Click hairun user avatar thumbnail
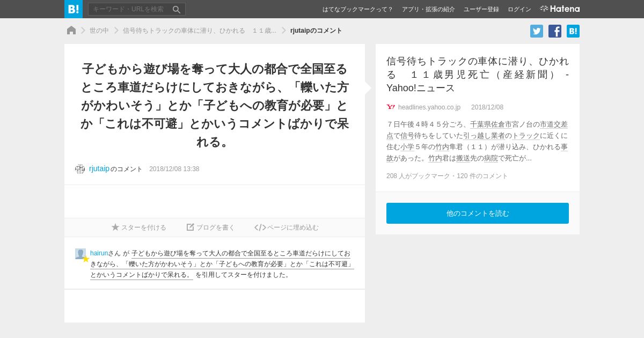This screenshot has height=338, width=644. (80, 254)
